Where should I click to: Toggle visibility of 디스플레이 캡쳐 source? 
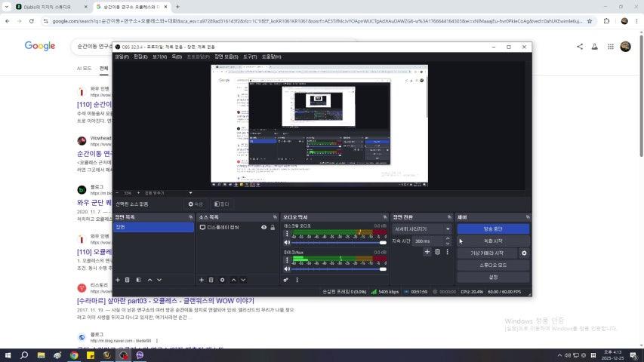264,227
